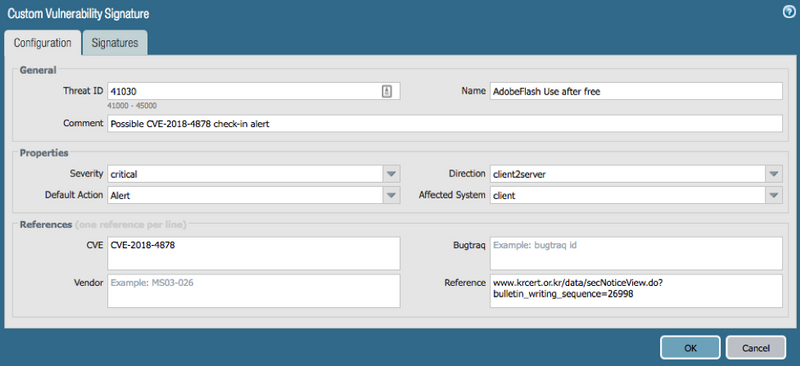Image resolution: width=800 pixels, height=366 pixels.
Task: Click the Cancel button
Action: coord(756,348)
